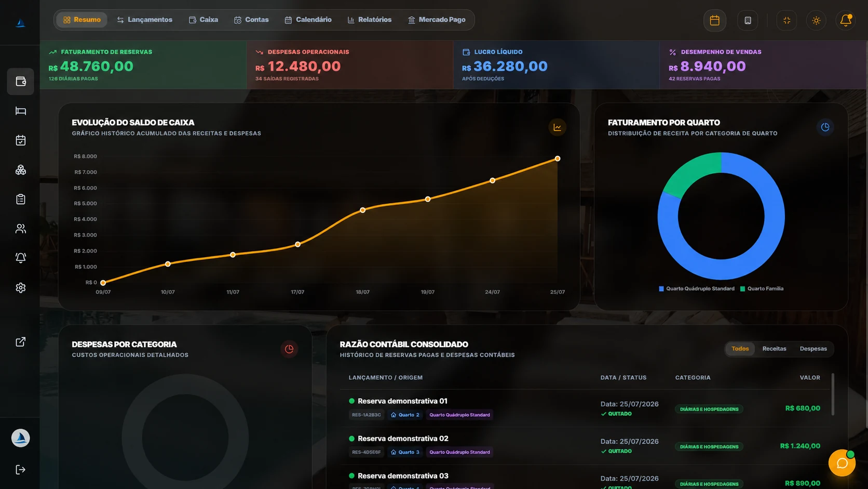This screenshot has width=868, height=489.
Task: Open the bed icon in the sidebar
Action: (x=21, y=111)
